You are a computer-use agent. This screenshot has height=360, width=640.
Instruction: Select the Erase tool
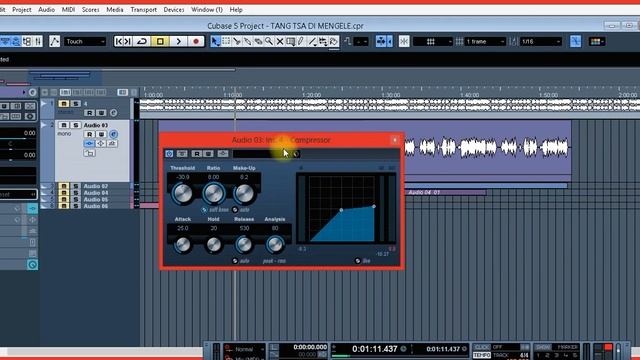coord(258,41)
